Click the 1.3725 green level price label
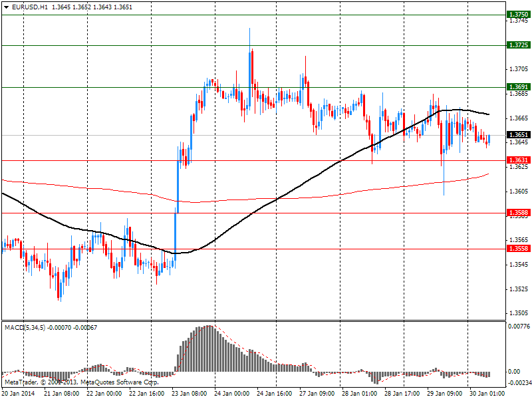This screenshot has width=532, height=399. 519,45
